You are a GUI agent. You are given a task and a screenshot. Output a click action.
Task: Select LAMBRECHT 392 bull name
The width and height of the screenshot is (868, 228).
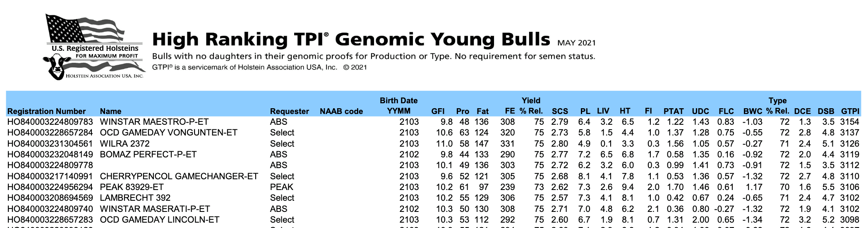click(x=135, y=198)
